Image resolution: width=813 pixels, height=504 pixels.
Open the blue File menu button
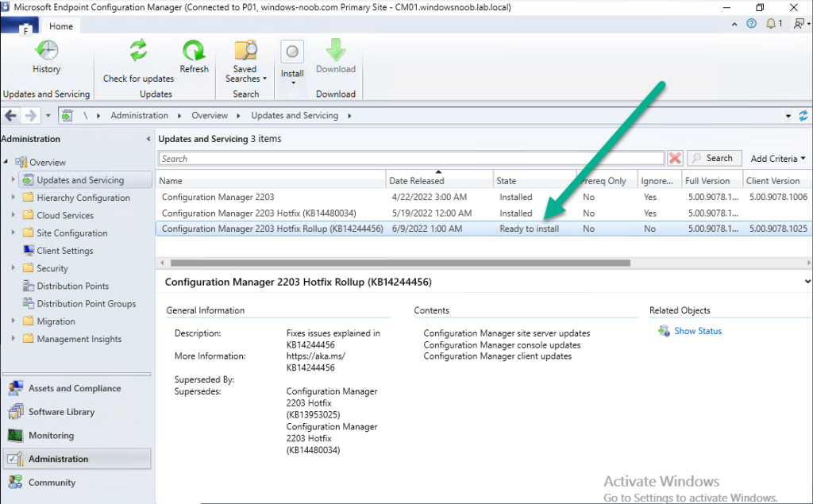(20, 27)
